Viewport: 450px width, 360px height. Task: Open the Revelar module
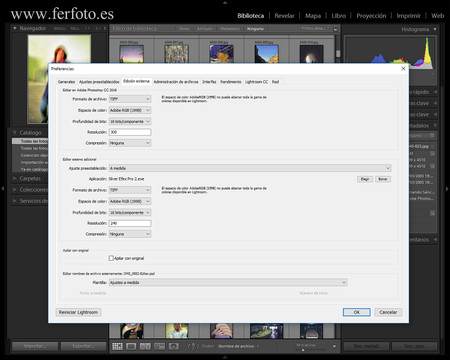(284, 16)
